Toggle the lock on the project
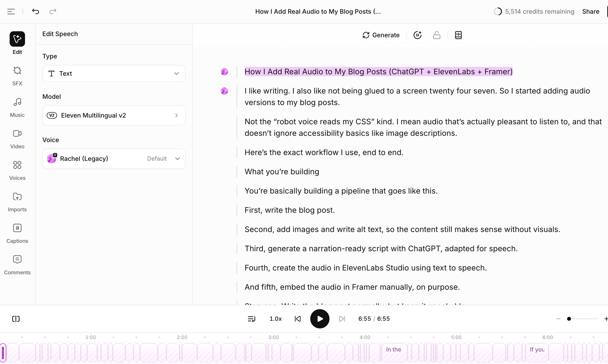 pyautogui.click(x=437, y=35)
